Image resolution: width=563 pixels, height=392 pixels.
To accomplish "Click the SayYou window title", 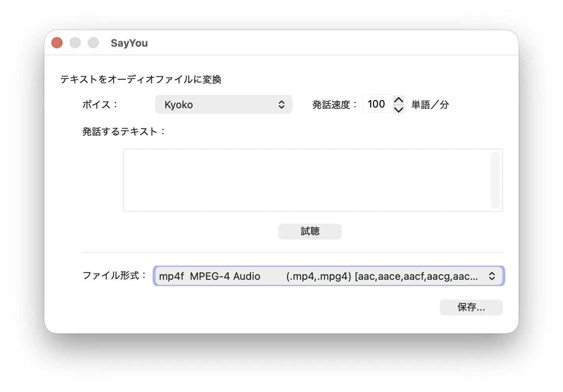I will tap(129, 43).
